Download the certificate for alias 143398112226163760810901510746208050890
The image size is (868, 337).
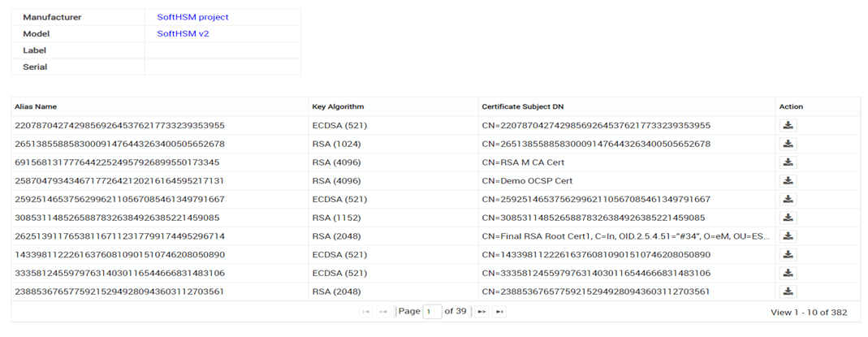(788, 254)
